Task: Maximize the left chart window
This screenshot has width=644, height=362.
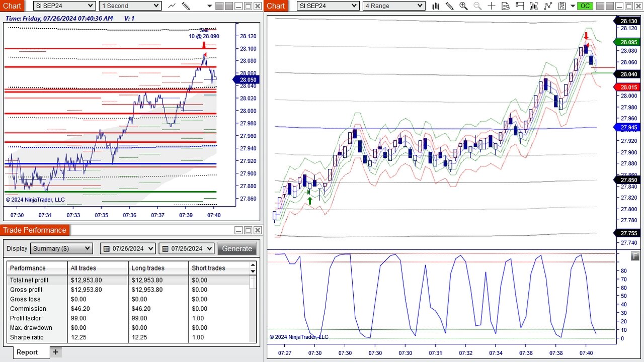Action: tap(248, 6)
